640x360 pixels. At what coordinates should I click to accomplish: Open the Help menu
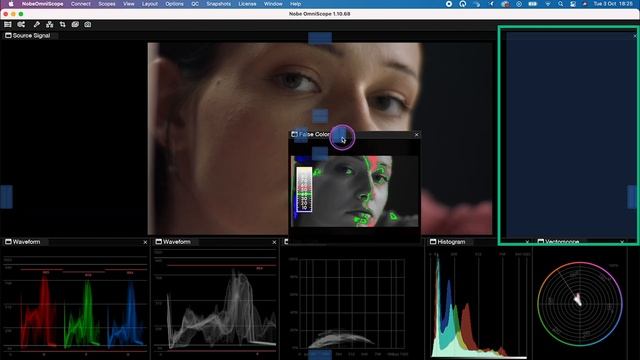[x=296, y=4]
